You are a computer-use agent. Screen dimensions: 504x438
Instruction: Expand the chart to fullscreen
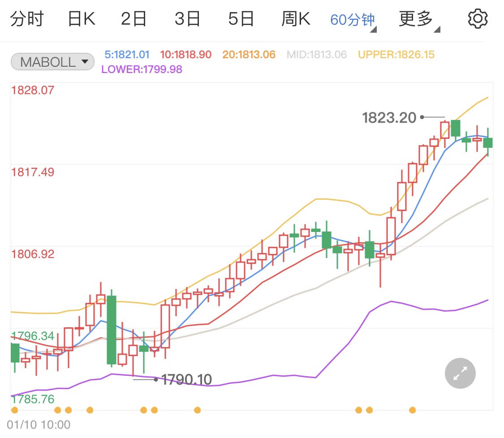(x=460, y=373)
